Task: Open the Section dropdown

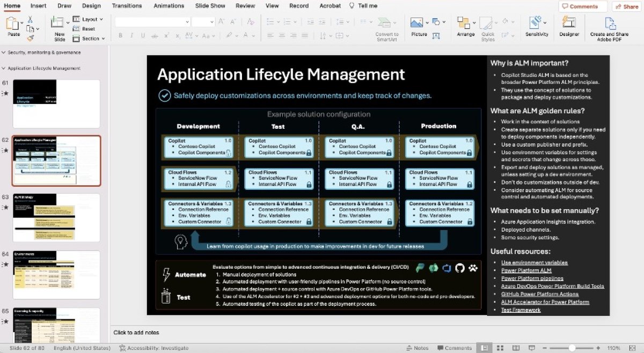Action: pyautogui.click(x=87, y=39)
